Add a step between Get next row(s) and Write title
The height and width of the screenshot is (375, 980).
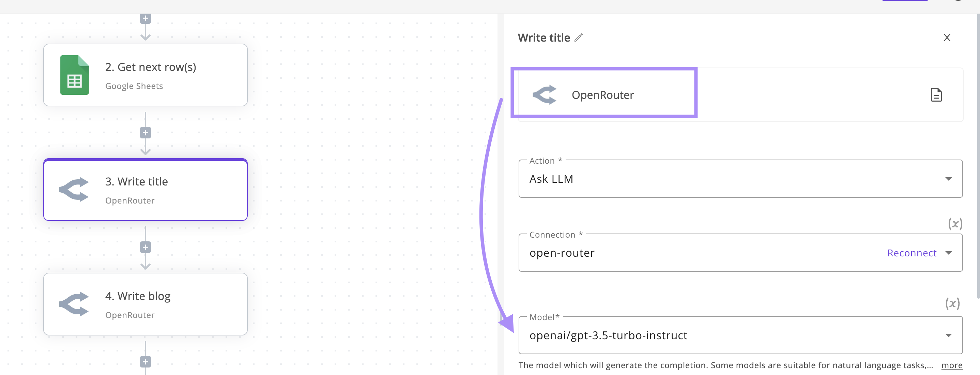(x=145, y=133)
